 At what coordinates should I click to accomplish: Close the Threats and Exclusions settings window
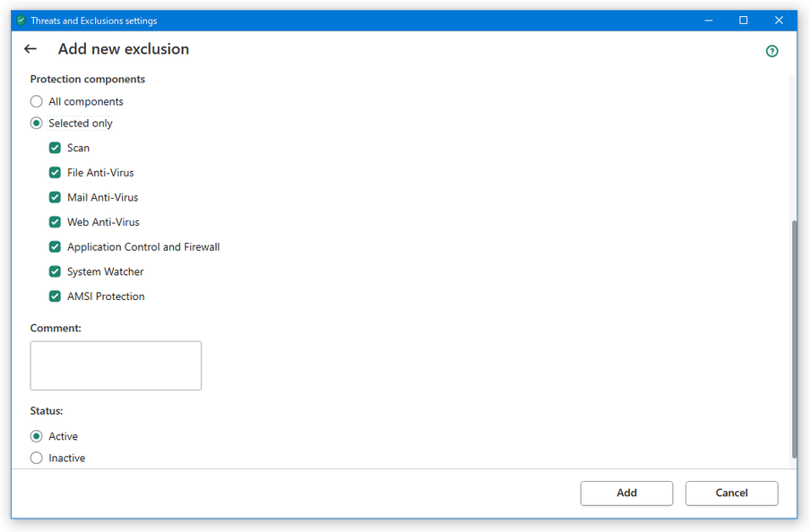[x=779, y=21]
